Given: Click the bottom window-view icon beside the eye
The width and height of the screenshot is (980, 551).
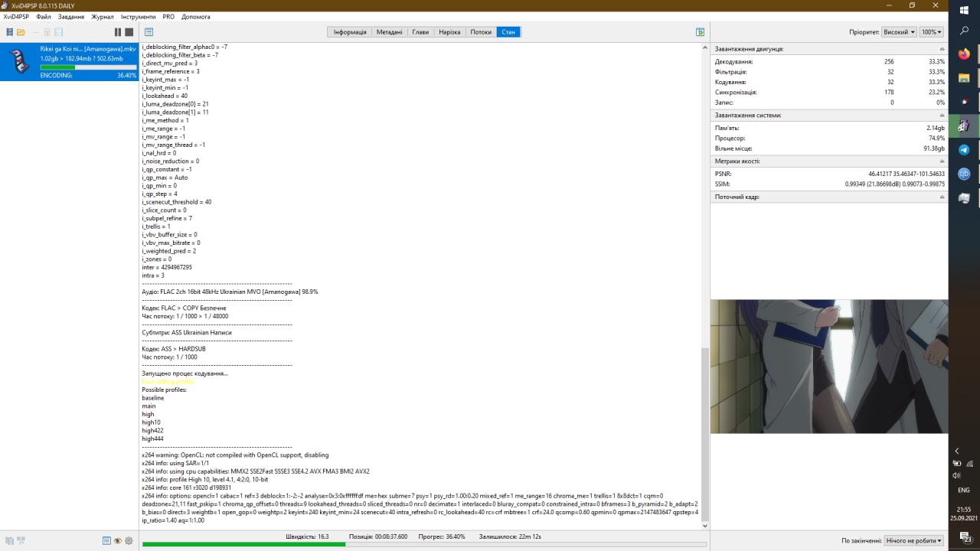Looking at the screenshot, I should (106, 540).
